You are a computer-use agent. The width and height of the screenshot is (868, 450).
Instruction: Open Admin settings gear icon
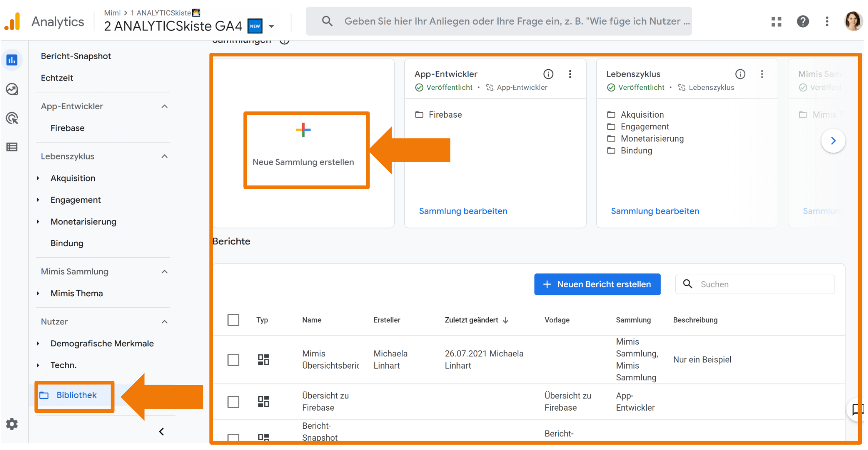[12, 424]
